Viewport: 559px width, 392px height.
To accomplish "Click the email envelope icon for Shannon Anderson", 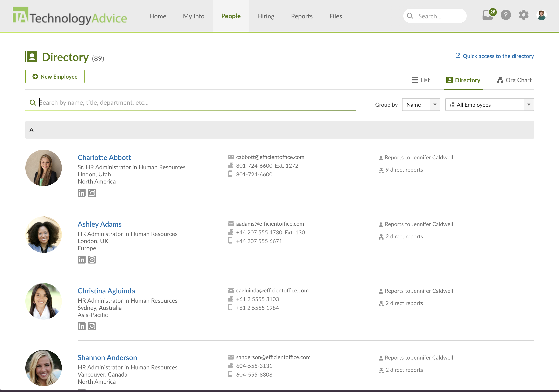I will coord(231,357).
